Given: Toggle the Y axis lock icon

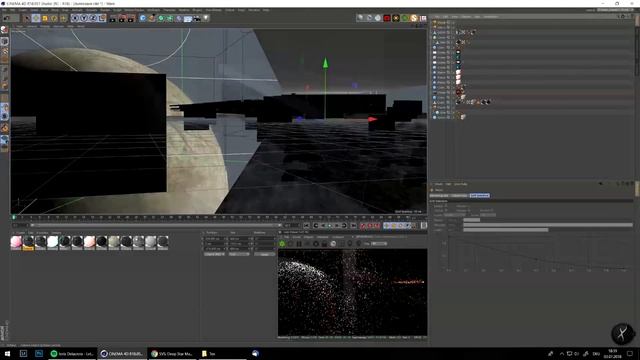Looking at the screenshot, I should (84, 18).
